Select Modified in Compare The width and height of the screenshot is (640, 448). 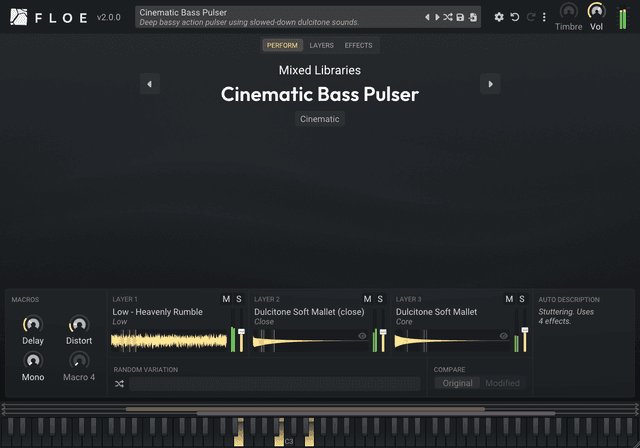pyautogui.click(x=502, y=383)
